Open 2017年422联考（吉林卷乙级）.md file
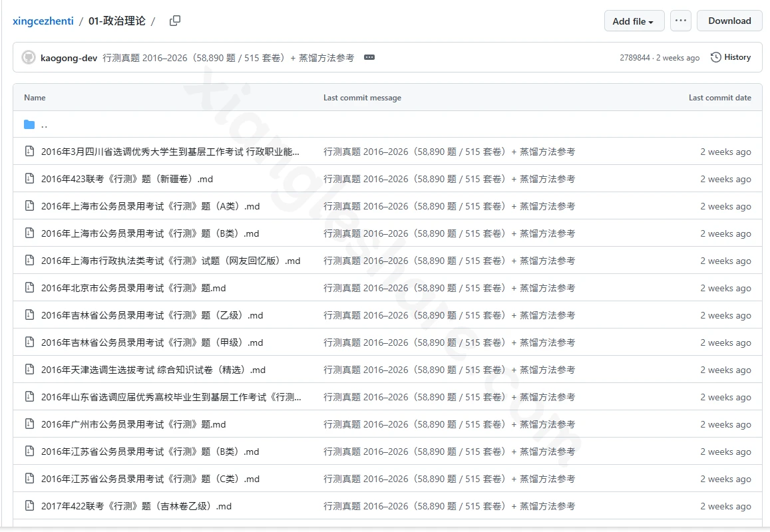This screenshot has width=770, height=532. click(136, 506)
